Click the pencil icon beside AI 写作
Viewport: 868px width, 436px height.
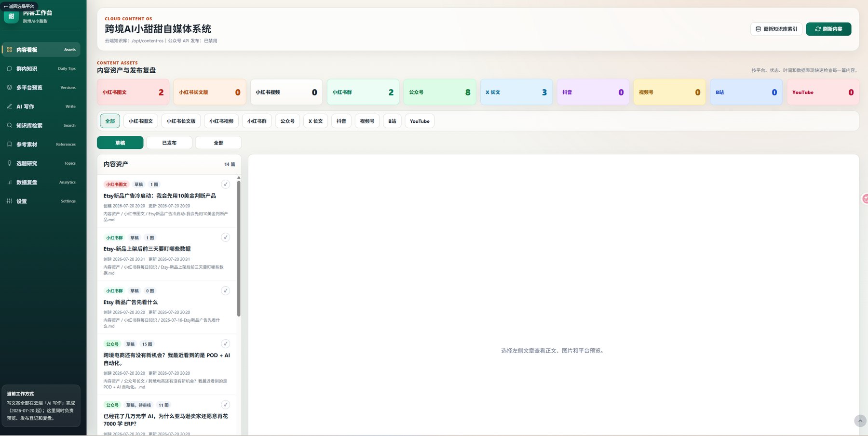(9, 106)
